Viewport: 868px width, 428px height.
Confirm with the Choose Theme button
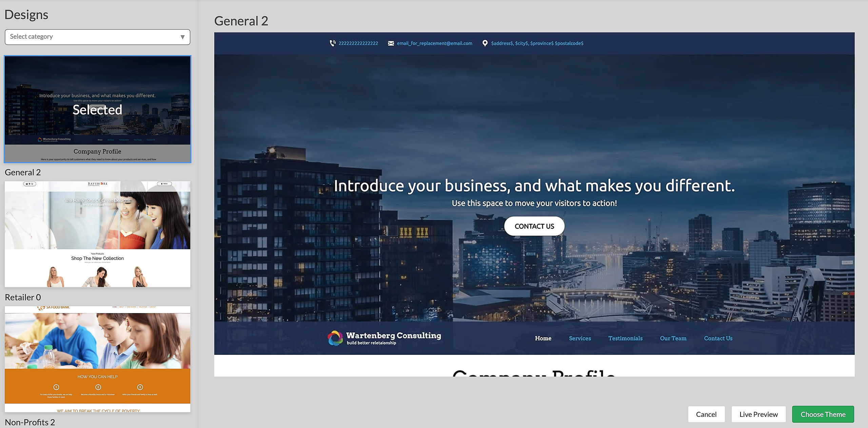(823, 414)
